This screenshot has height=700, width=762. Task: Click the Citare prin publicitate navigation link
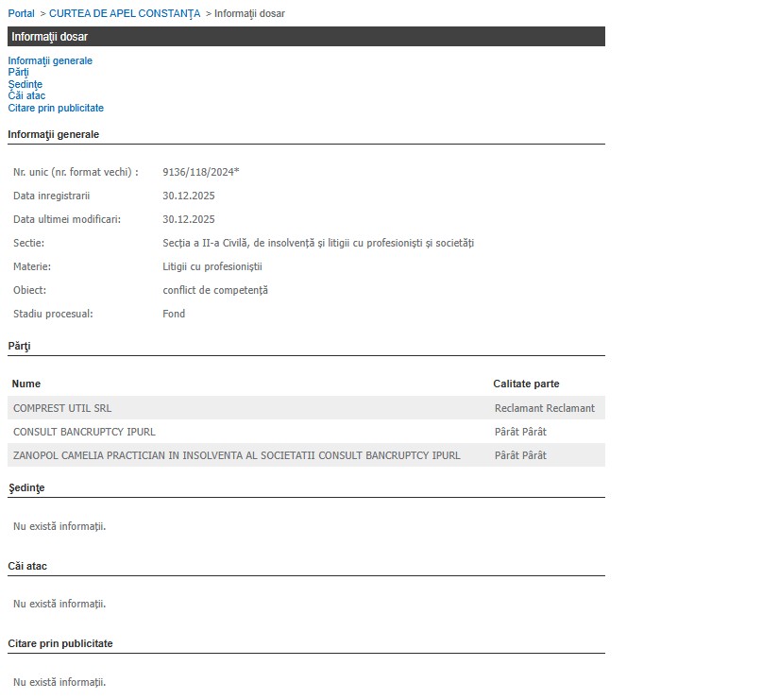[x=56, y=108]
